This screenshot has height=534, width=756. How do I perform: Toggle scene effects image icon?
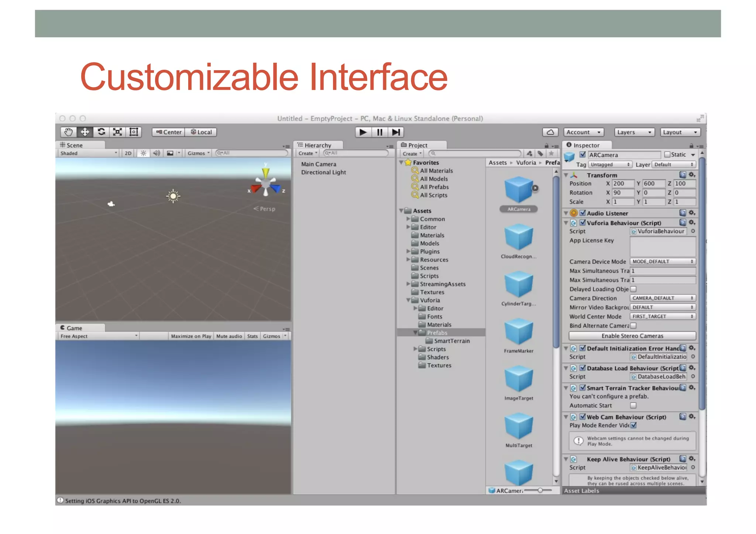click(x=170, y=153)
